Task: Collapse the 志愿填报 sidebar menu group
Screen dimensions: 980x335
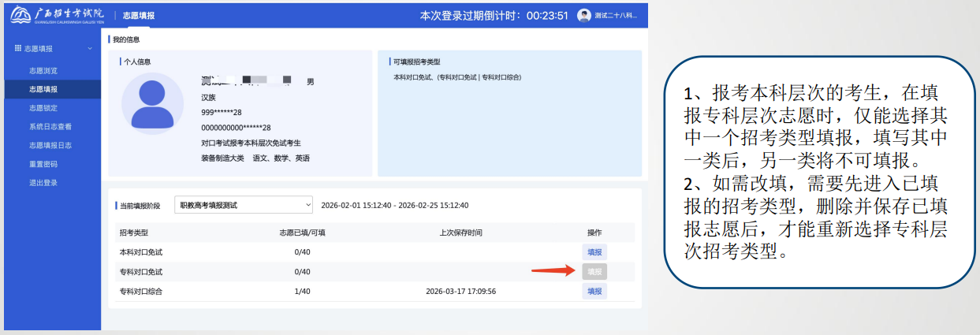Action: pyautogui.click(x=90, y=49)
